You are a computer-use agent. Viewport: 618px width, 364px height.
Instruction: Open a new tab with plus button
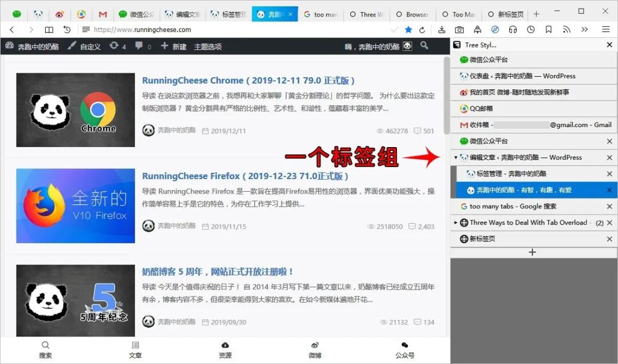[x=536, y=14]
